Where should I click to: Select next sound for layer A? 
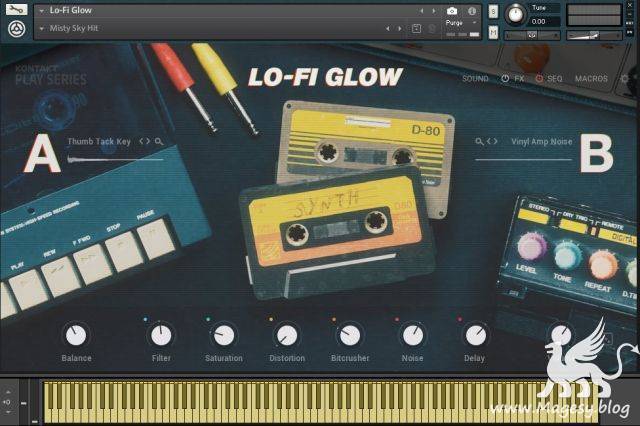pos(148,141)
